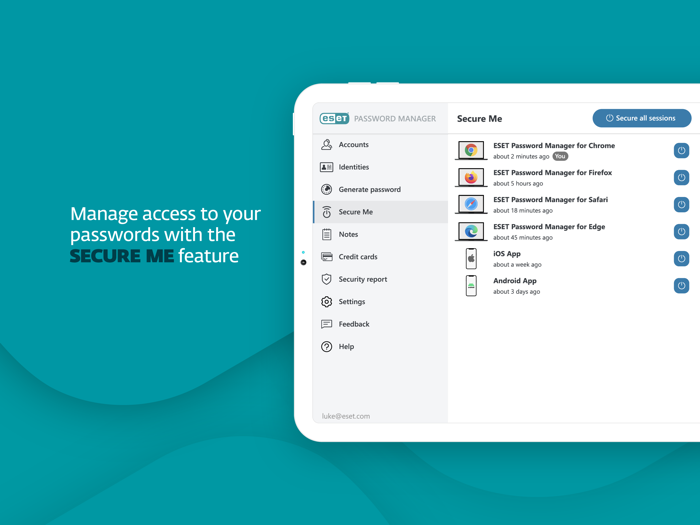700x525 pixels.
Task: End the Firefox session with power button
Action: [681, 178]
